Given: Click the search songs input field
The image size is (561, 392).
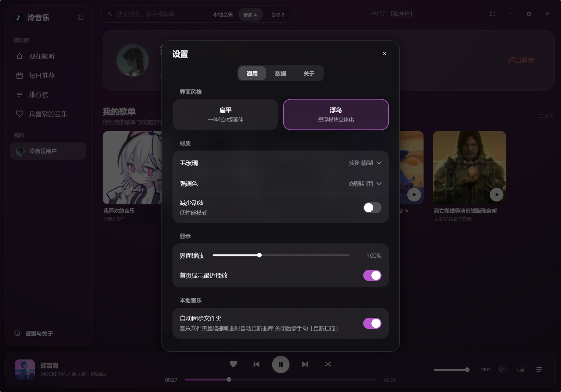Looking at the screenshot, I should (x=159, y=14).
